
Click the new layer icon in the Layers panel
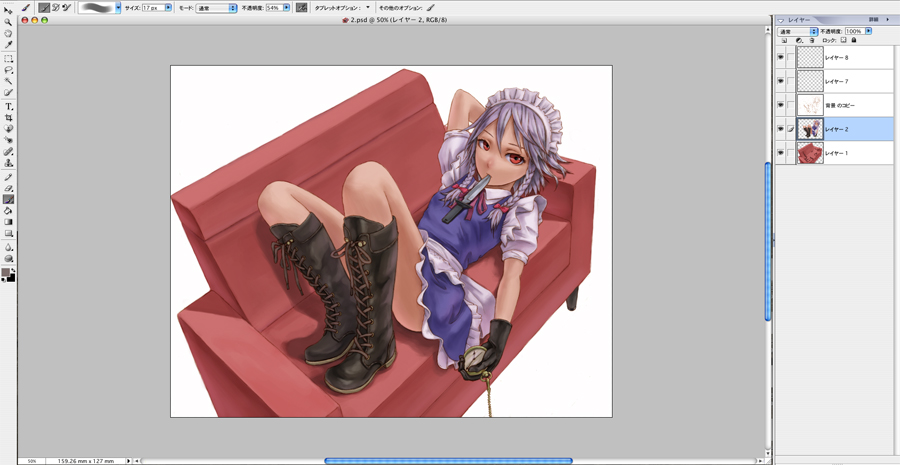tap(784, 41)
